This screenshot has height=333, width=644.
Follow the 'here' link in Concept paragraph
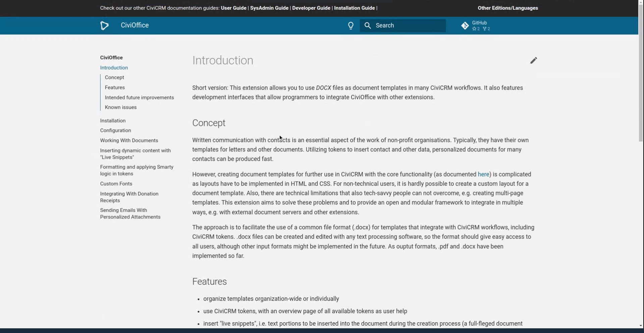483,174
